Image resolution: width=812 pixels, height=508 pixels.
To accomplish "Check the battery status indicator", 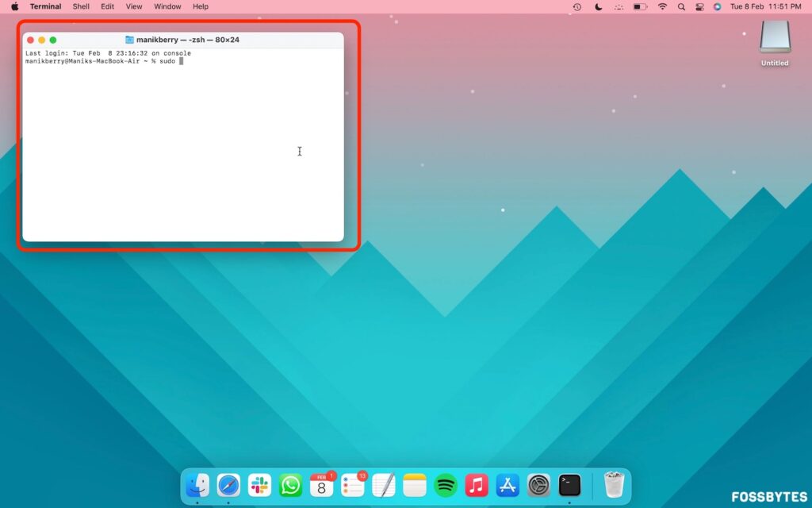I will (639, 7).
